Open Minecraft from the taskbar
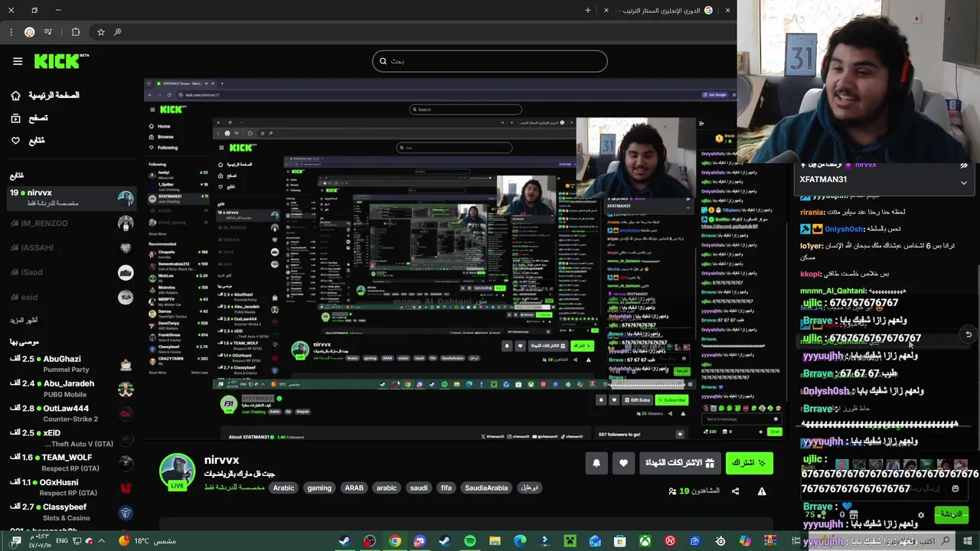Image resolution: width=980 pixels, height=551 pixels. [570, 541]
